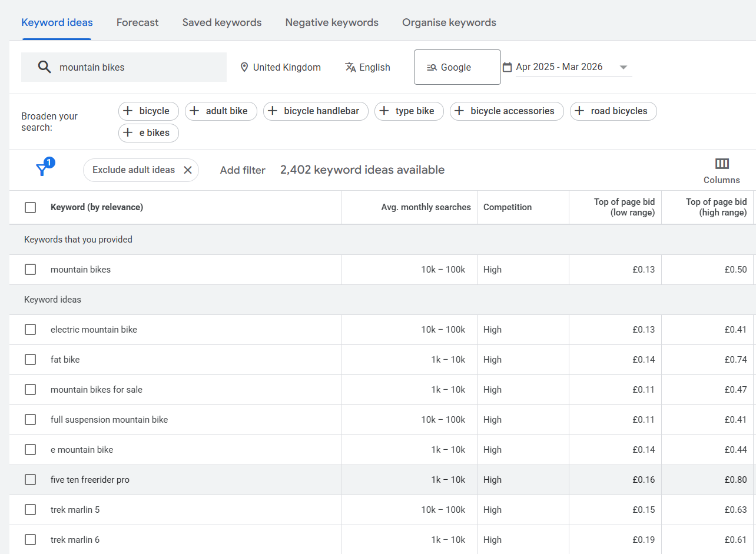This screenshot has width=756, height=554.
Task: Sort by Top of page bid high range
Action: [x=716, y=207]
